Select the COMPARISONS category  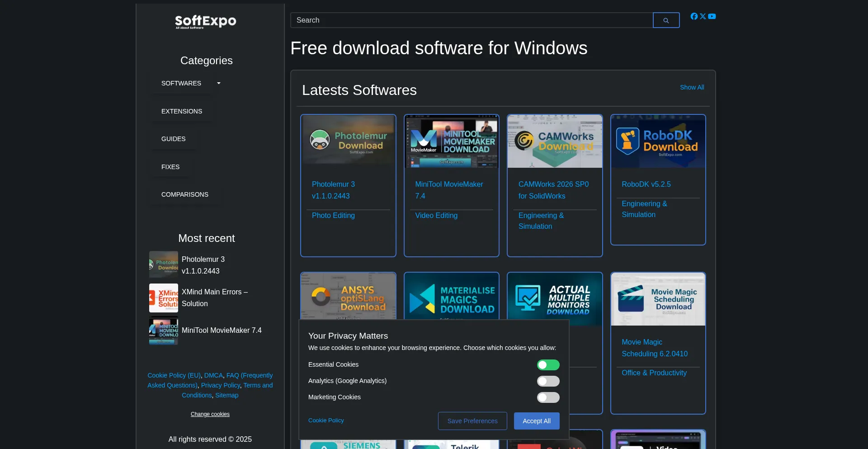point(185,194)
